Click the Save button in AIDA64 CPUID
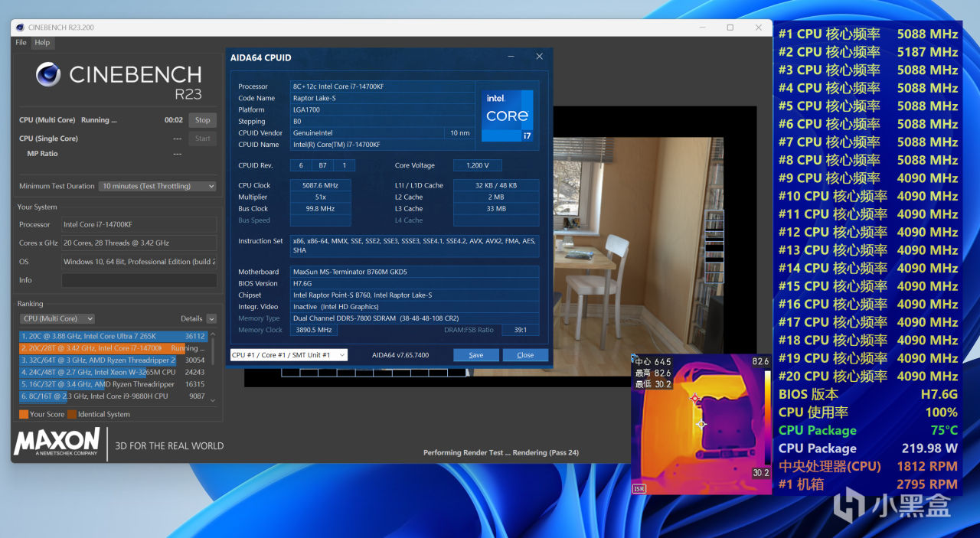The height and width of the screenshot is (538, 980). pos(475,355)
